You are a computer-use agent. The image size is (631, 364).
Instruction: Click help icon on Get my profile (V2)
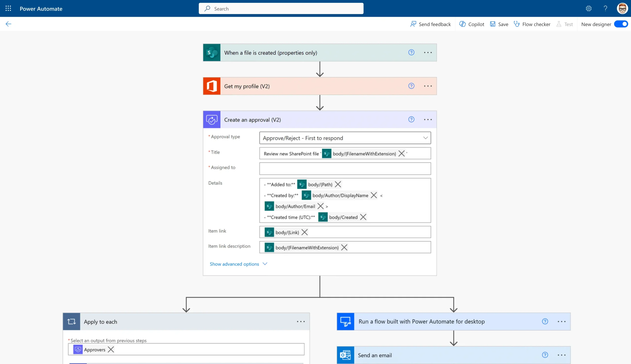click(x=411, y=86)
